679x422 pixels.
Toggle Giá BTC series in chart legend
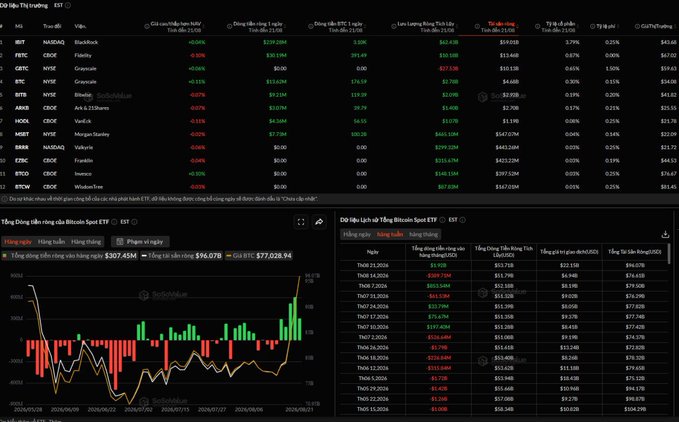pyautogui.click(x=259, y=256)
